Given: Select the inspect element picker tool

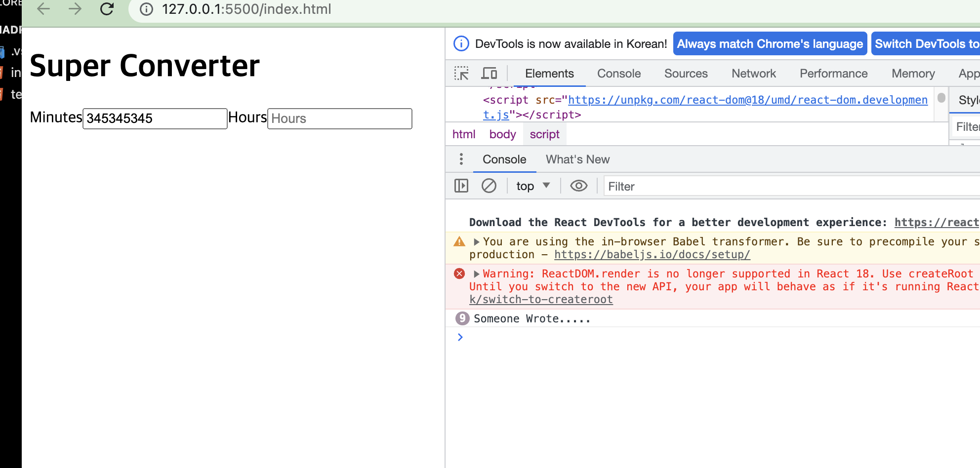Looking at the screenshot, I should tap(461, 74).
